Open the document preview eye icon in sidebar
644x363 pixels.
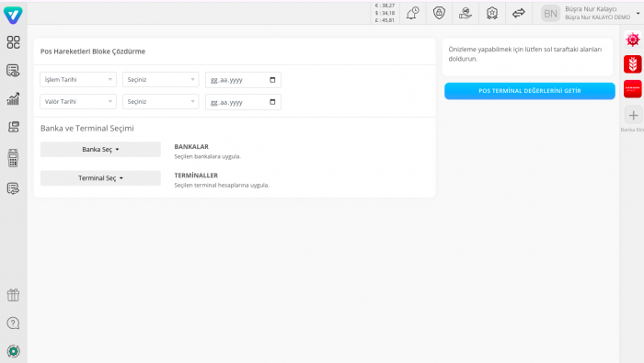pos(13,71)
